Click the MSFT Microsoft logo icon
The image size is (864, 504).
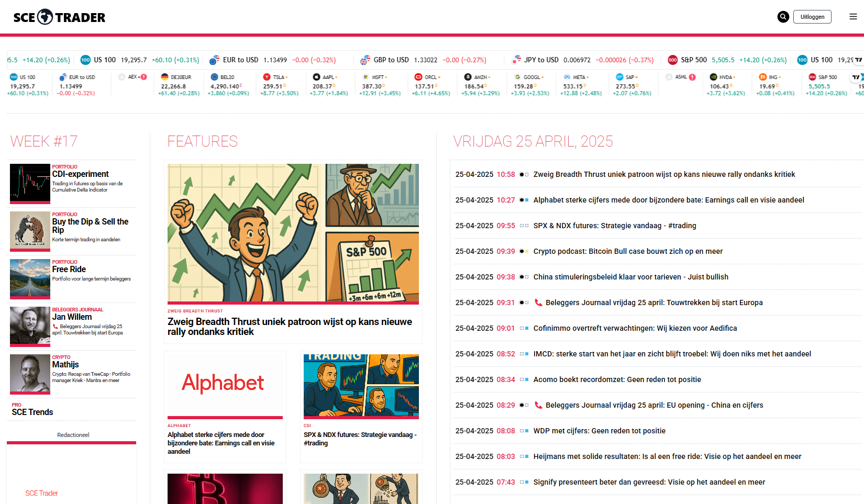point(365,77)
